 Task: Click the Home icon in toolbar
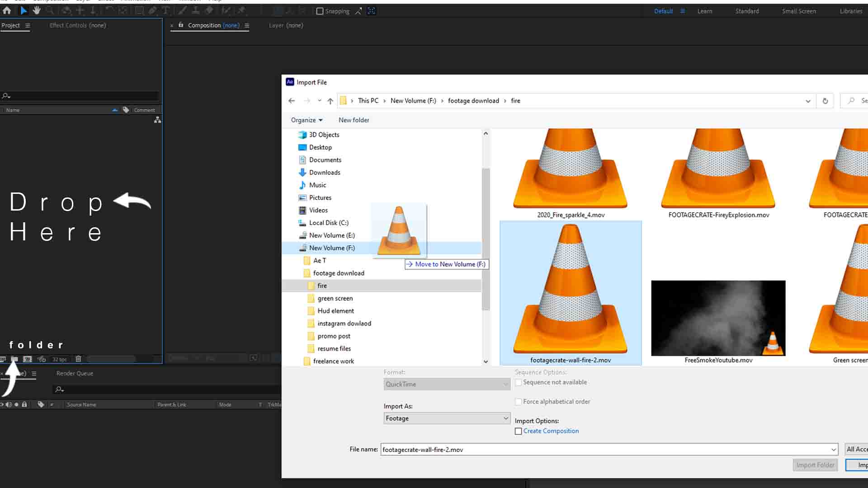coord(7,10)
